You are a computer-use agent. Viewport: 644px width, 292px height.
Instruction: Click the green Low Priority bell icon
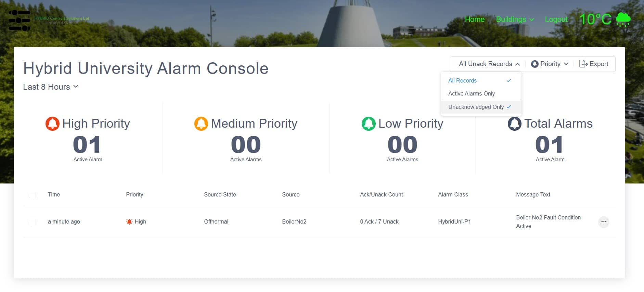tap(369, 124)
